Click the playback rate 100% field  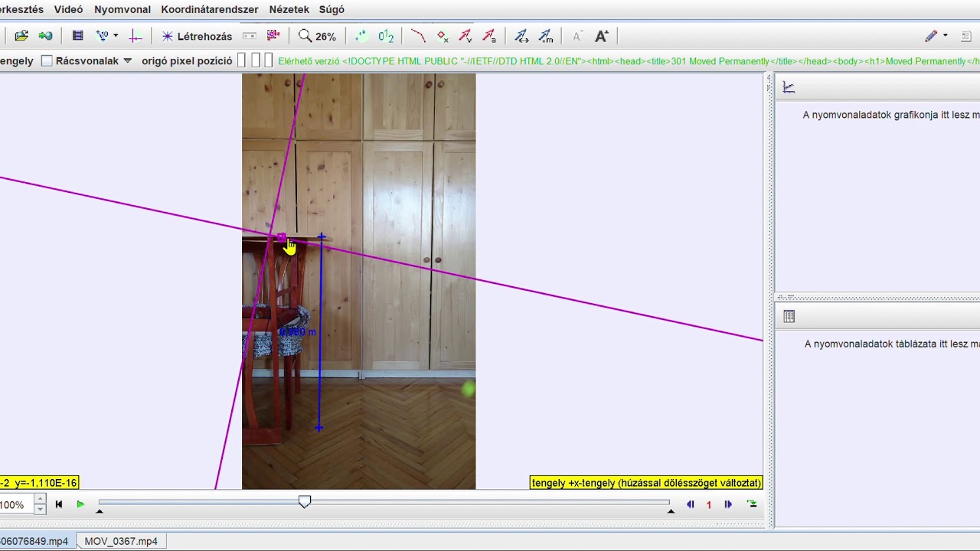tap(15, 505)
